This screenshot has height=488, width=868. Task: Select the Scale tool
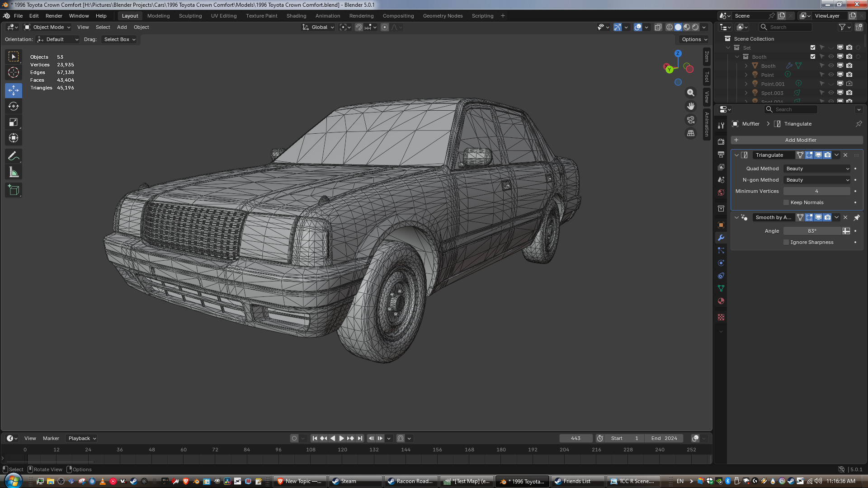pyautogui.click(x=14, y=122)
